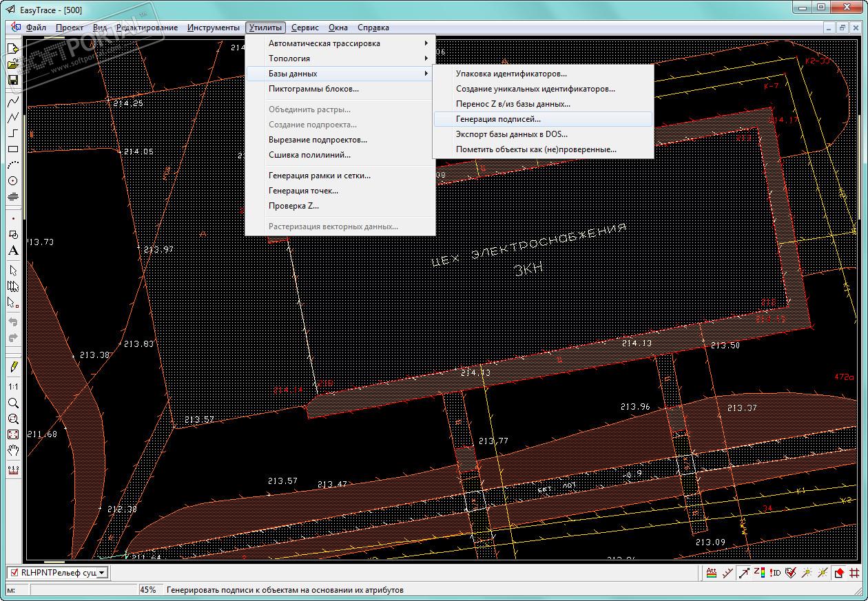Activate the hand pan tool
Screen dimensions: 868x601
click(x=13, y=450)
